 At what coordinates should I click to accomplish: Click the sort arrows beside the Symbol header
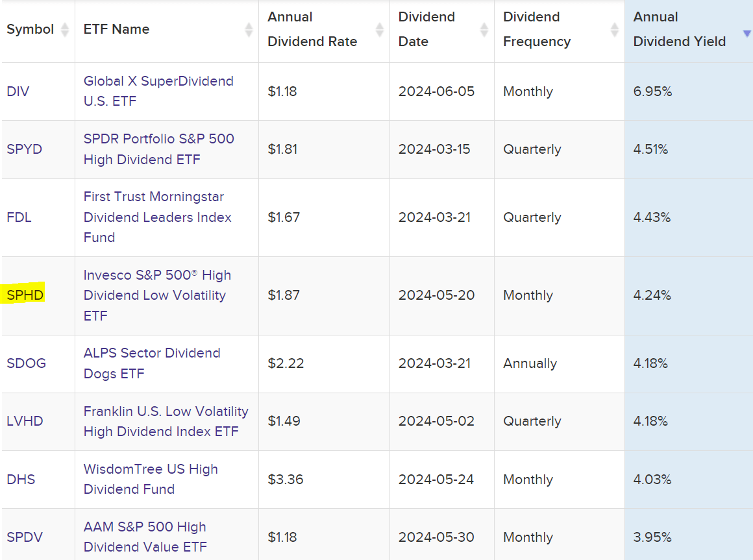coord(64,29)
